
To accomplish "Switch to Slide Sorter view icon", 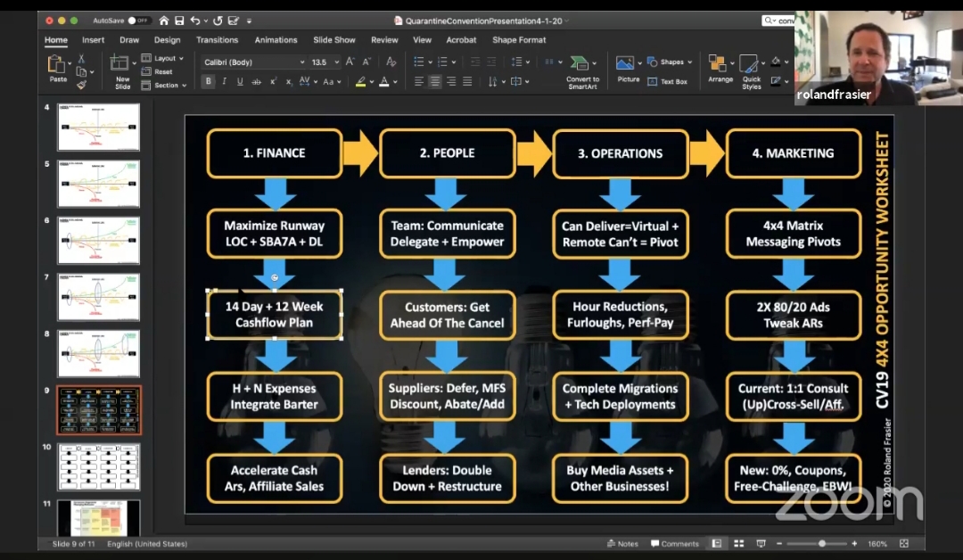I will (x=738, y=543).
